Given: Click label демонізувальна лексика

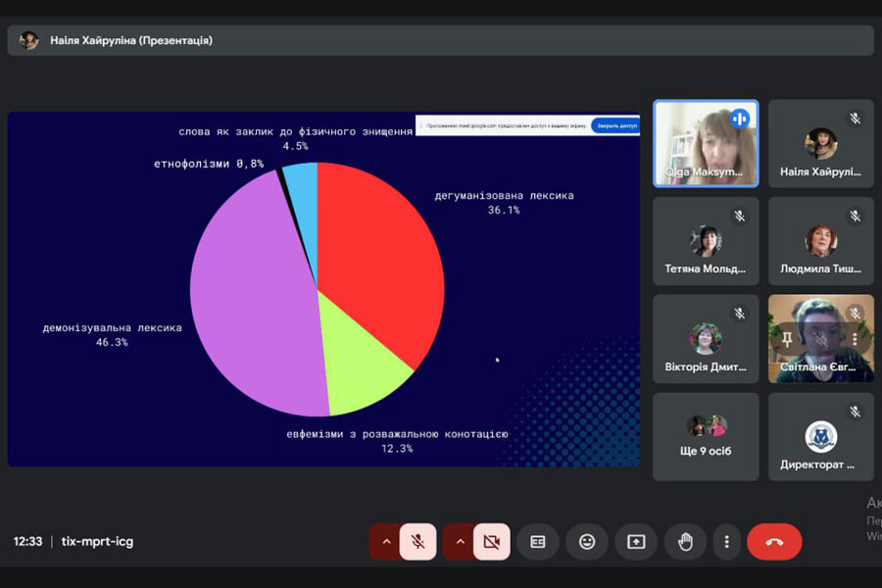Looking at the screenshot, I should coord(113,327).
